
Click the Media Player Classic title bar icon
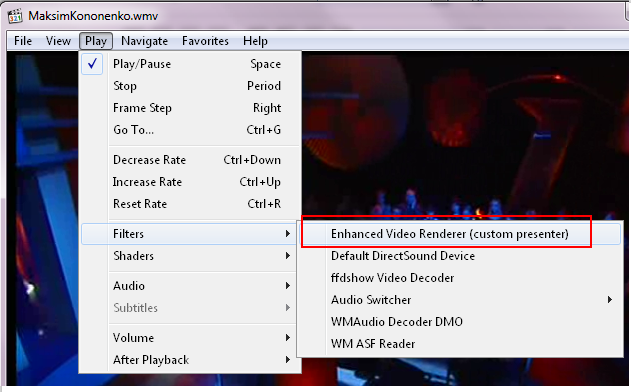15,16
